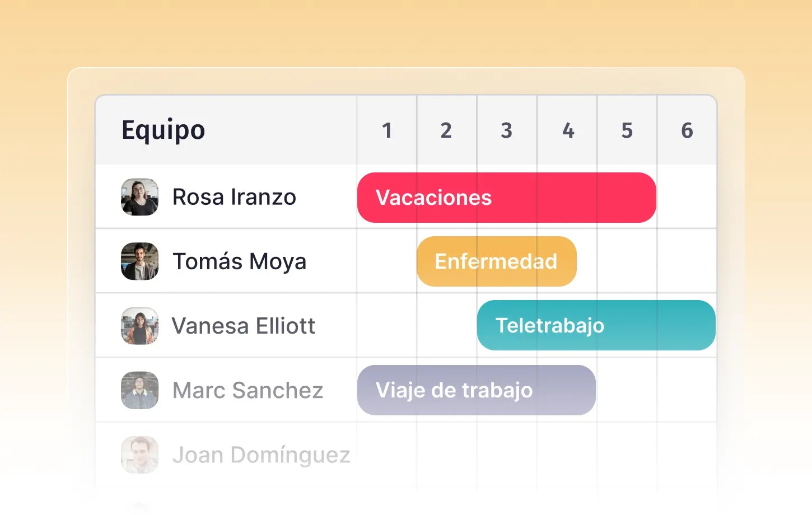Select day 6 column header
The image size is (812, 515).
(x=687, y=130)
